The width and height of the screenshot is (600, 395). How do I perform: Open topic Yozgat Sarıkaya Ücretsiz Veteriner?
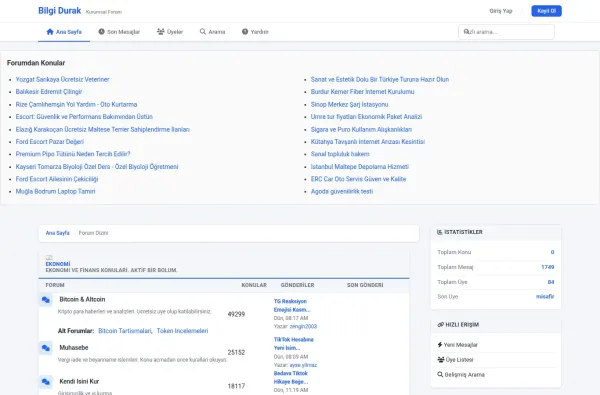pyautogui.click(x=62, y=79)
